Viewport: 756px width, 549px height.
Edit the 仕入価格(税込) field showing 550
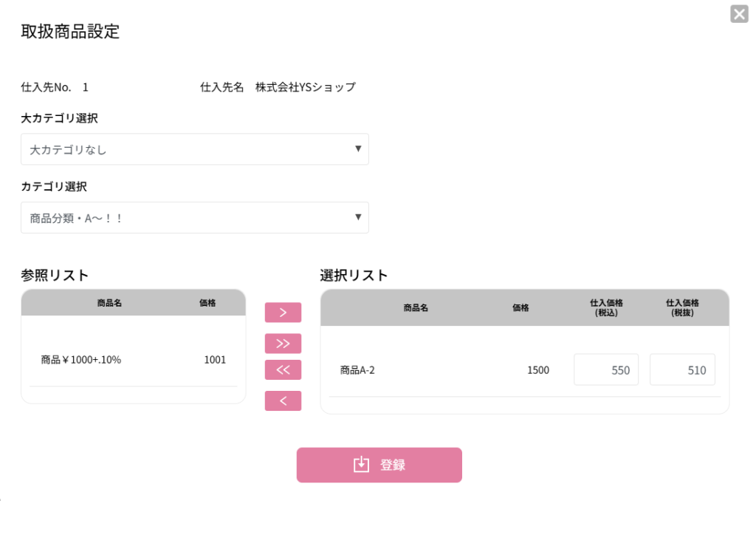(x=606, y=369)
